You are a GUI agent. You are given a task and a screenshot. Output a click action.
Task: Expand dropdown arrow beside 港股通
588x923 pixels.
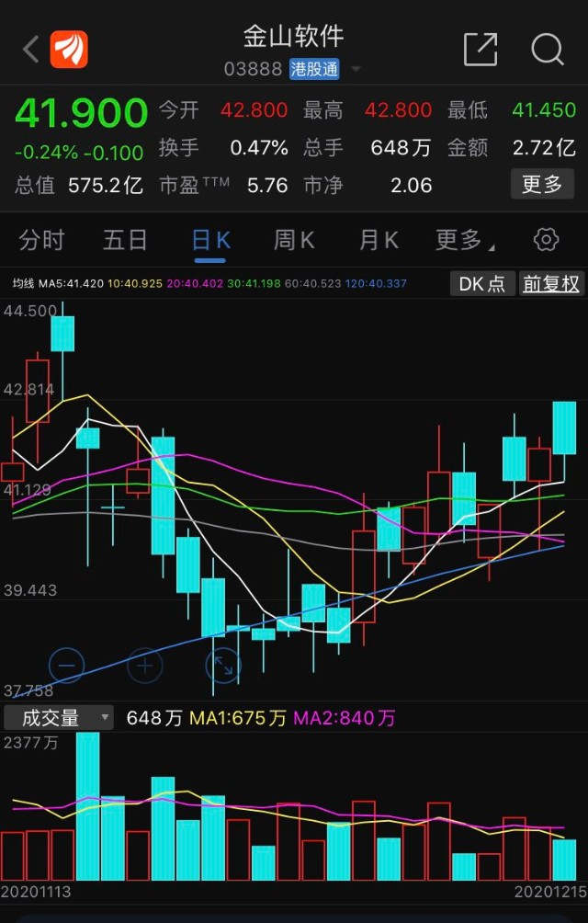point(356,70)
